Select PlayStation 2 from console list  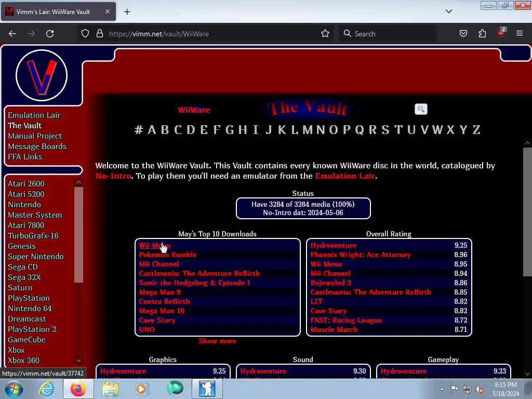click(32, 329)
